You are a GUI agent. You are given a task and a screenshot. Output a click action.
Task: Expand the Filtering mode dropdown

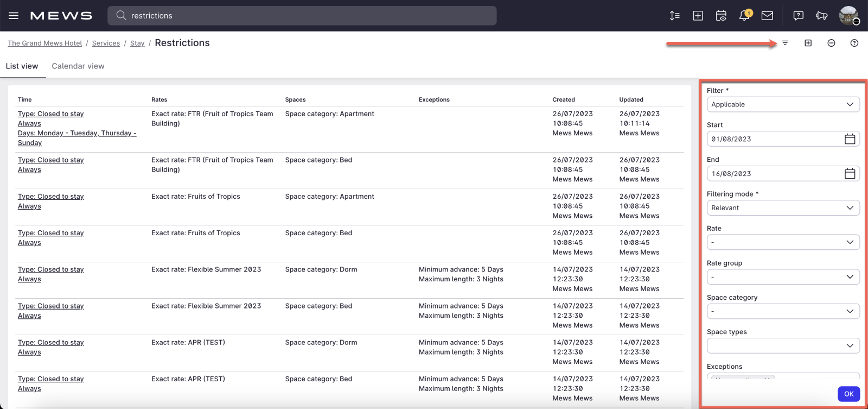[x=783, y=208]
